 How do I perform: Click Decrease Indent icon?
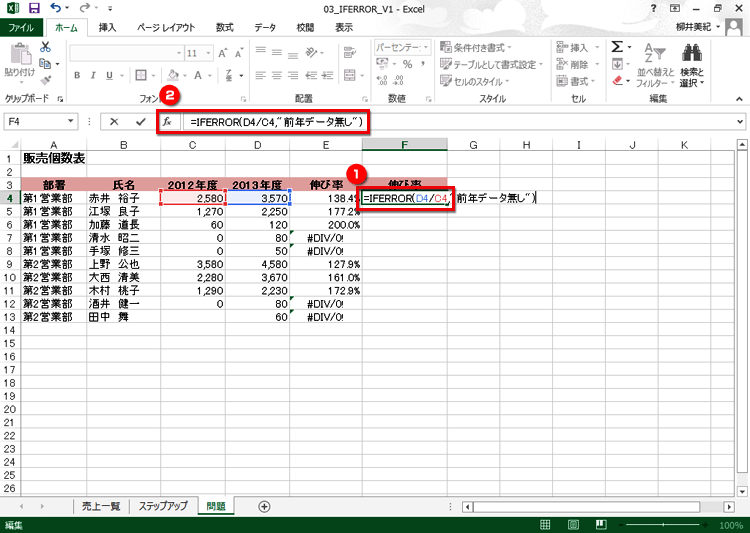[x=311, y=75]
